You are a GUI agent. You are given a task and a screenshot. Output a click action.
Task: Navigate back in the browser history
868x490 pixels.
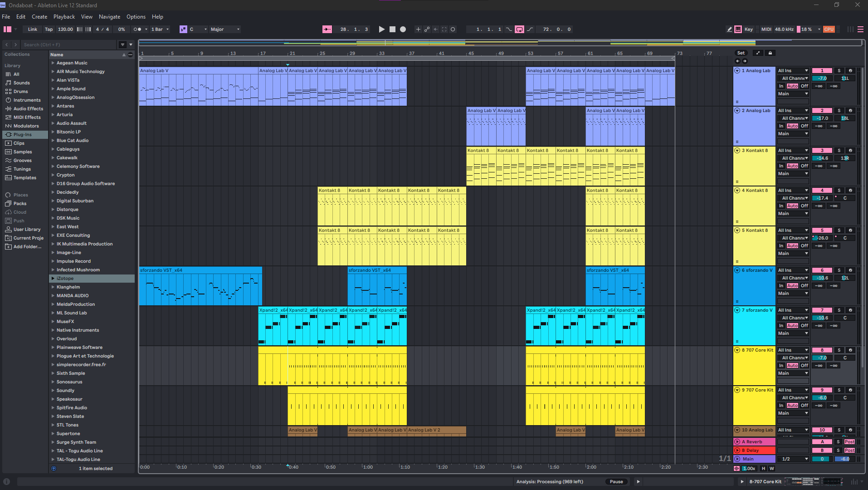click(x=6, y=44)
